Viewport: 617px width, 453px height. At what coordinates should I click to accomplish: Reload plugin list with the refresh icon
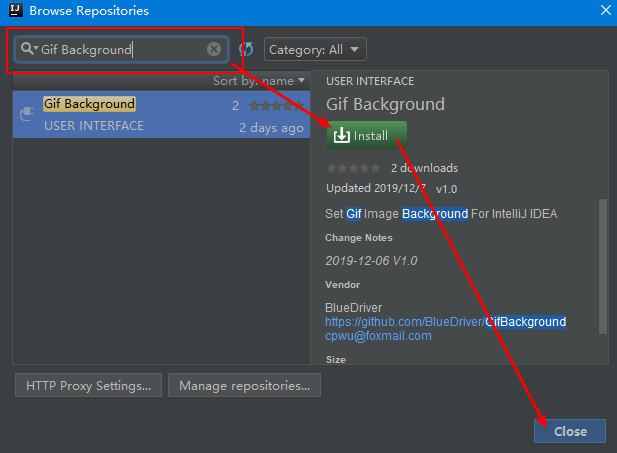(x=246, y=49)
